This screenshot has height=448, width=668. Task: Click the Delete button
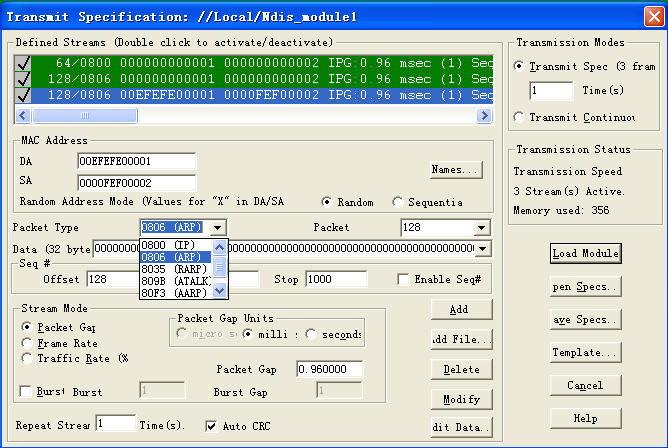(x=461, y=369)
